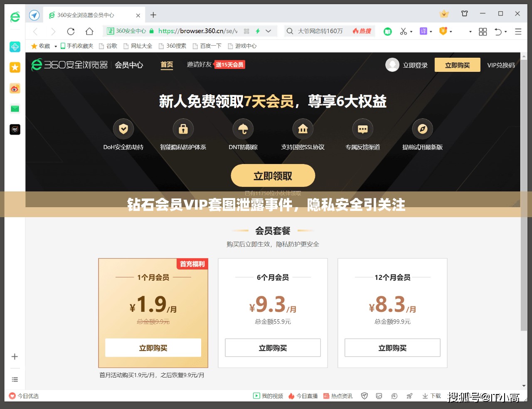Screen dimensions: 532x409
Task: Select the 首页 navigation tab
Action: (x=167, y=65)
